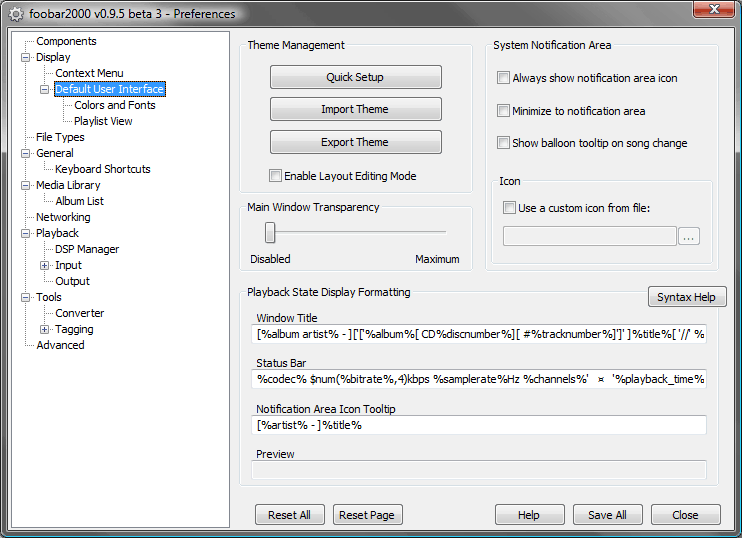Screen dimensions: 742x538
Task: Click the Main Window Transparency slider handle
Action: pos(270,232)
